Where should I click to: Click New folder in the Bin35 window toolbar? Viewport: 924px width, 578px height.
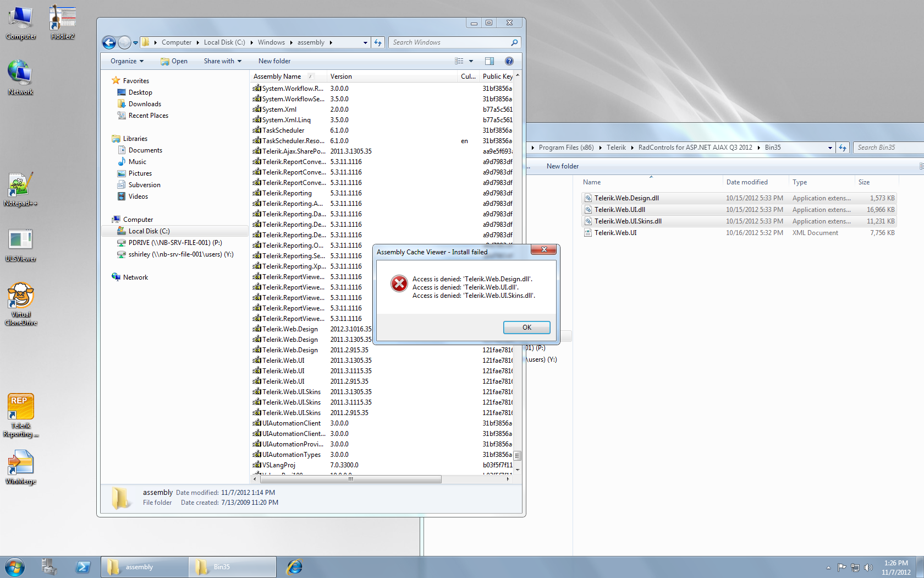pos(563,166)
